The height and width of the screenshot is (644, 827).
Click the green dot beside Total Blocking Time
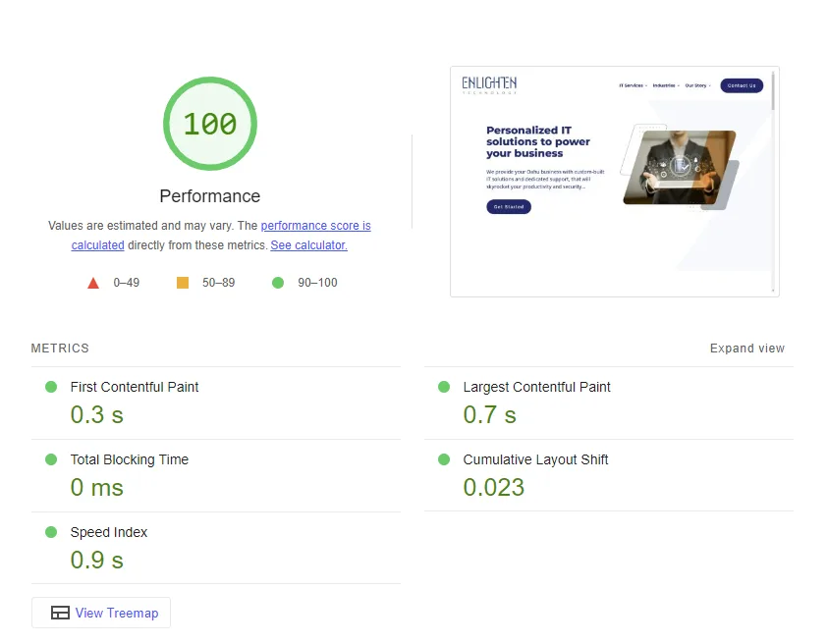click(51, 459)
